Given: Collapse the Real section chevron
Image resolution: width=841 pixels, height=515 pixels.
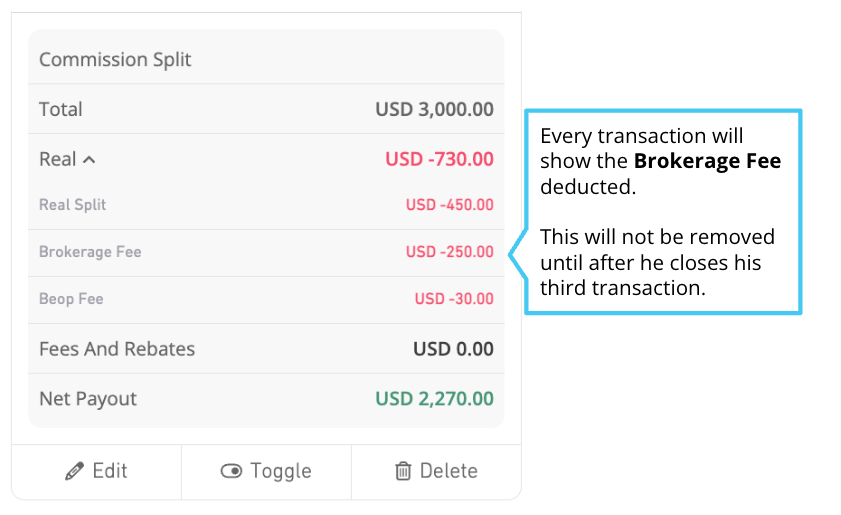Looking at the screenshot, I should tap(89, 160).
